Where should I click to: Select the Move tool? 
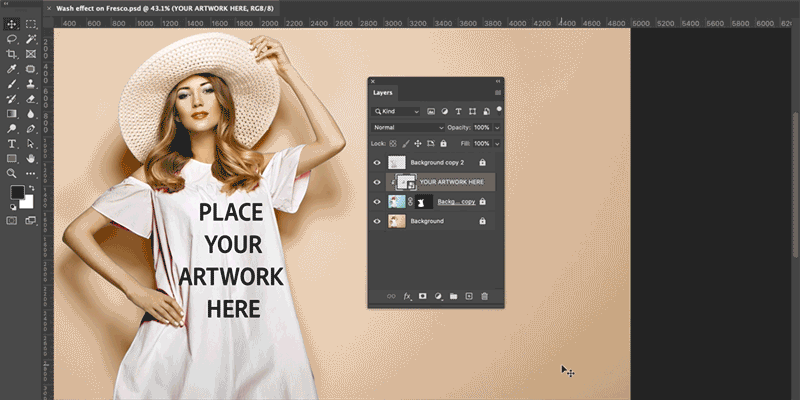12,24
